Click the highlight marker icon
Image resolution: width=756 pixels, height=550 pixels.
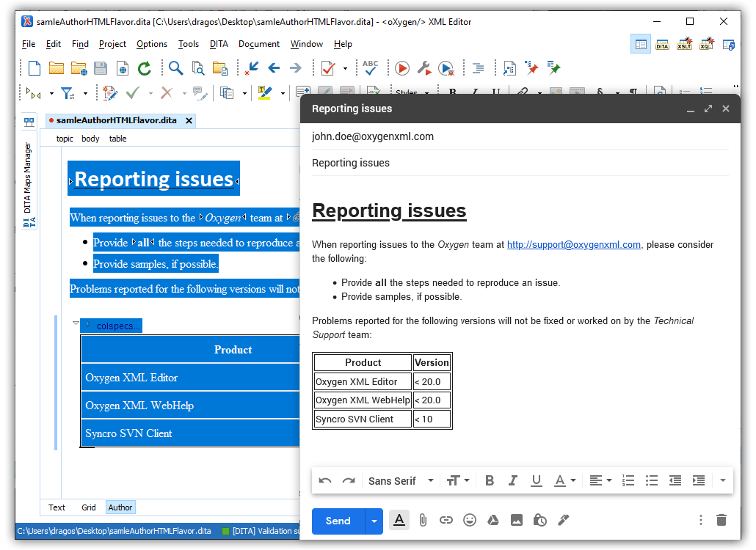265,92
